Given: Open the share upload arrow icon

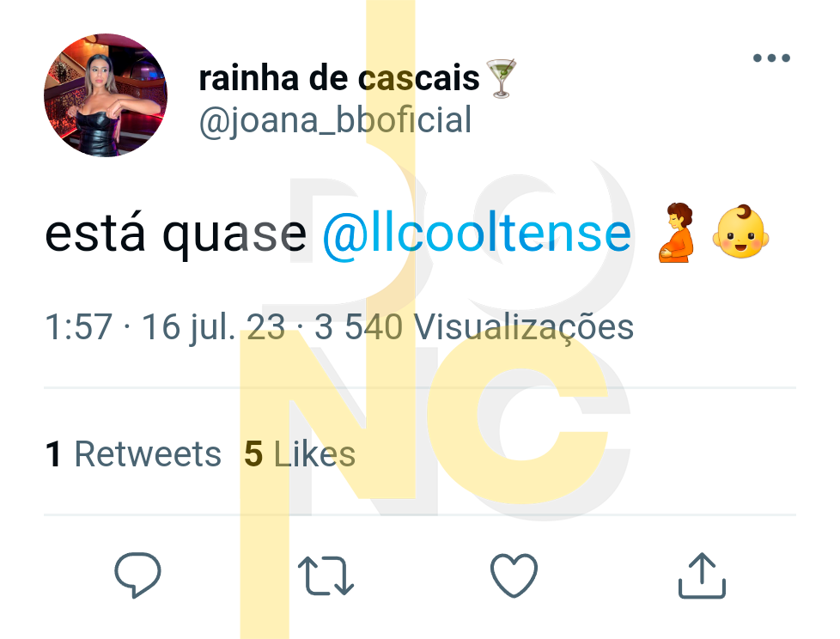Looking at the screenshot, I should 702,575.
